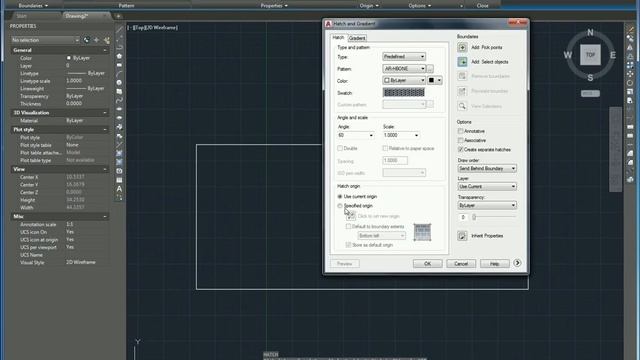This screenshot has height=360, width=640.
Task: Open the Options ribbon panel menu
Action: (x=420, y=6)
